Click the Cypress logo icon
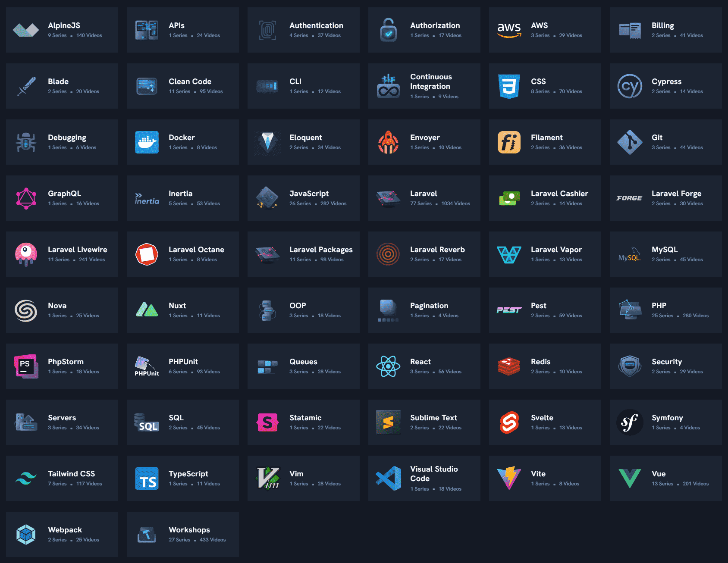This screenshot has width=728, height=563. [x=630, y=86]
